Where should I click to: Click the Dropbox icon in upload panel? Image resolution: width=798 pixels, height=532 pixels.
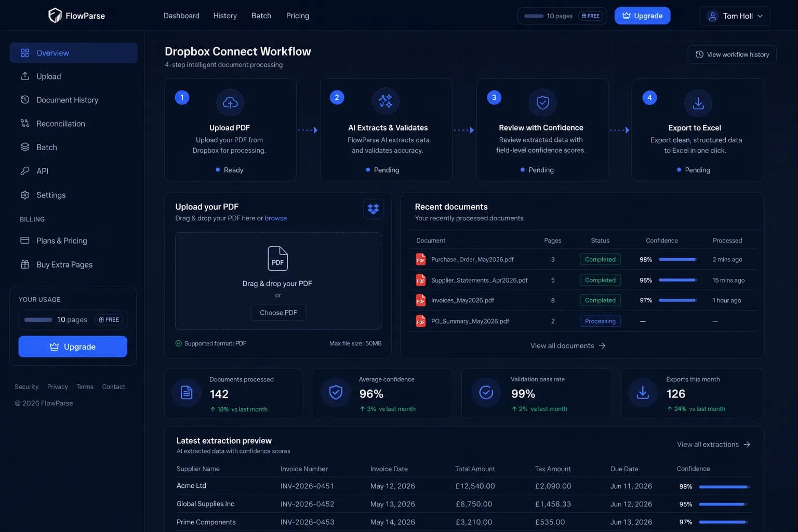pyautogui.click(x=373, y=209)
